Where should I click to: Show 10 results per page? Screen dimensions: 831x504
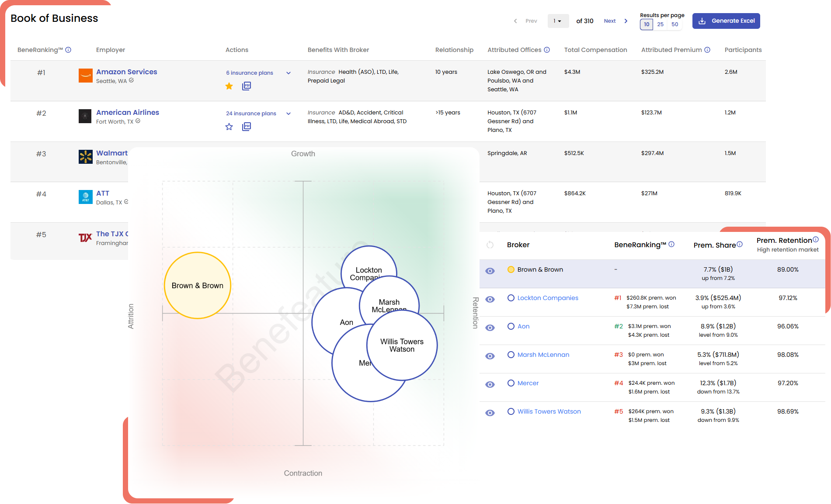click(647, 24)
